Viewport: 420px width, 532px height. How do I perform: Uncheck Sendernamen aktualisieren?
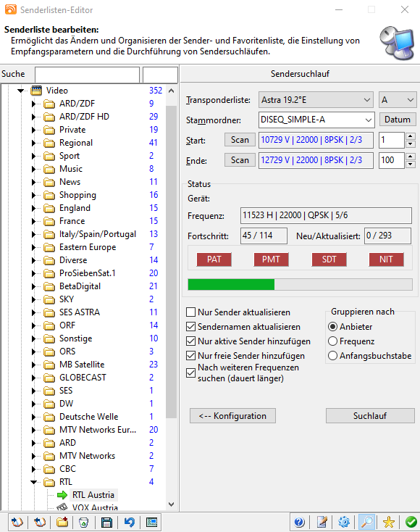191,326
